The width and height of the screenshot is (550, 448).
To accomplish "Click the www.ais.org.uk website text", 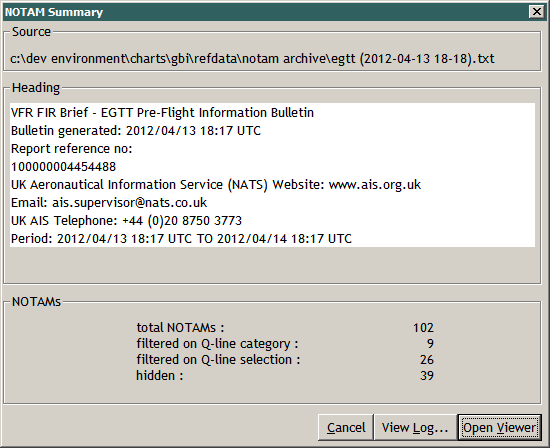I will click(375, 185).
